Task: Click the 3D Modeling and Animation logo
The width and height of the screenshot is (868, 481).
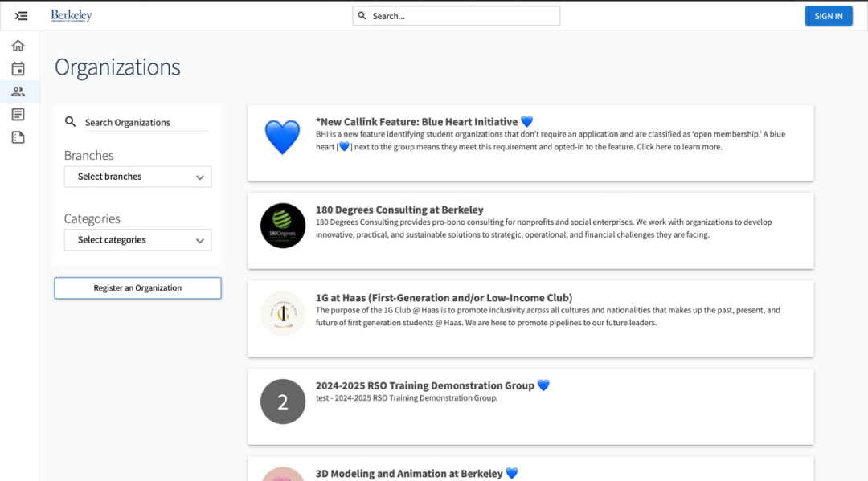Action: coord(283,474)
